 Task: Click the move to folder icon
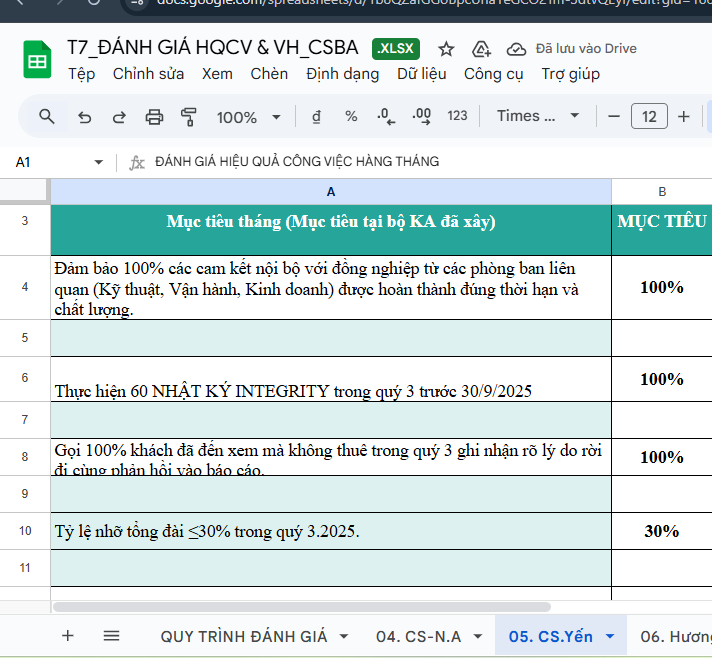click(481, 49)
